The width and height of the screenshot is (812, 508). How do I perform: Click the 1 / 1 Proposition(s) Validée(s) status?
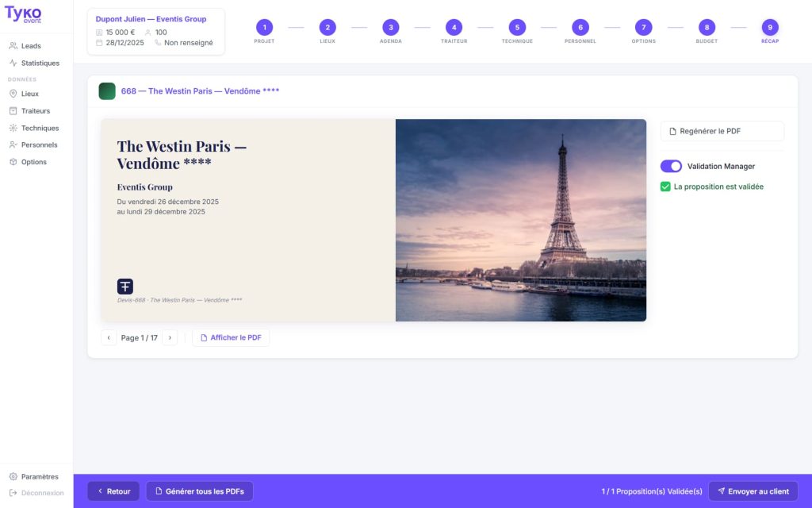coord(652,491)
